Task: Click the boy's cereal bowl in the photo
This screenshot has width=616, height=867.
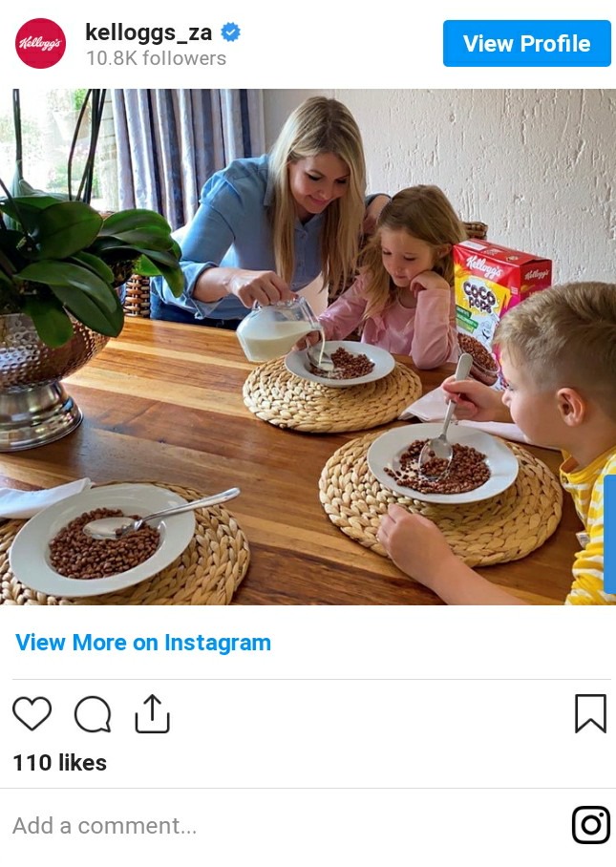Action: 442,463
